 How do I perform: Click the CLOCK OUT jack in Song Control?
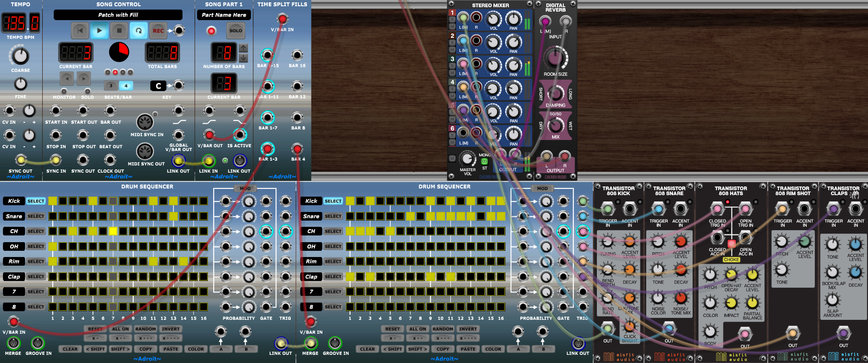110,160
